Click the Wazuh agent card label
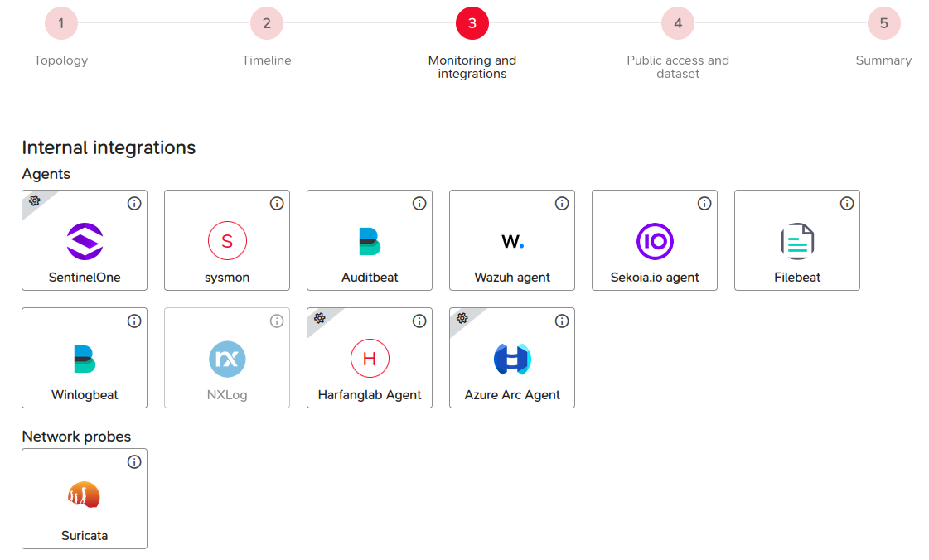 click(x=512, y=278)
